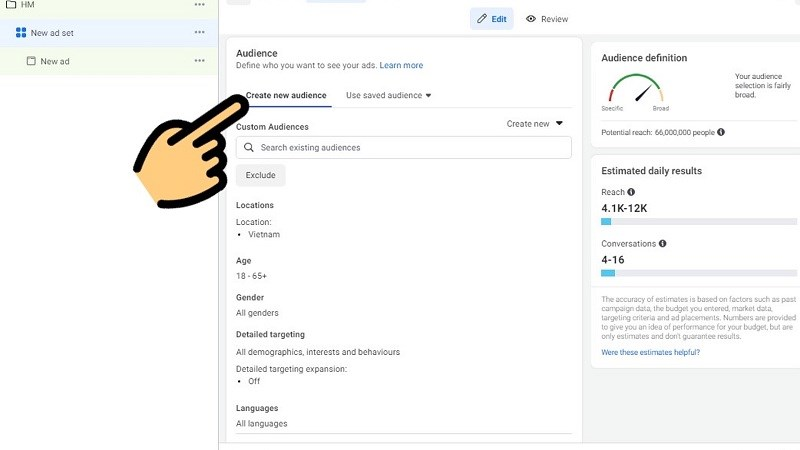Click the Languages section heading
The height and width of the screenshot is (450, 800).
click(257, 408)
